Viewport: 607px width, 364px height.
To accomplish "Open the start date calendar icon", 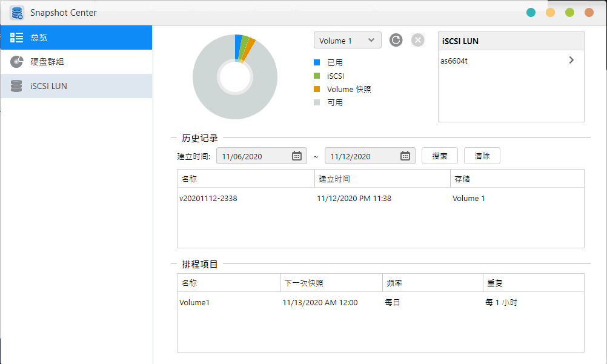I will (x=296, y=156).
